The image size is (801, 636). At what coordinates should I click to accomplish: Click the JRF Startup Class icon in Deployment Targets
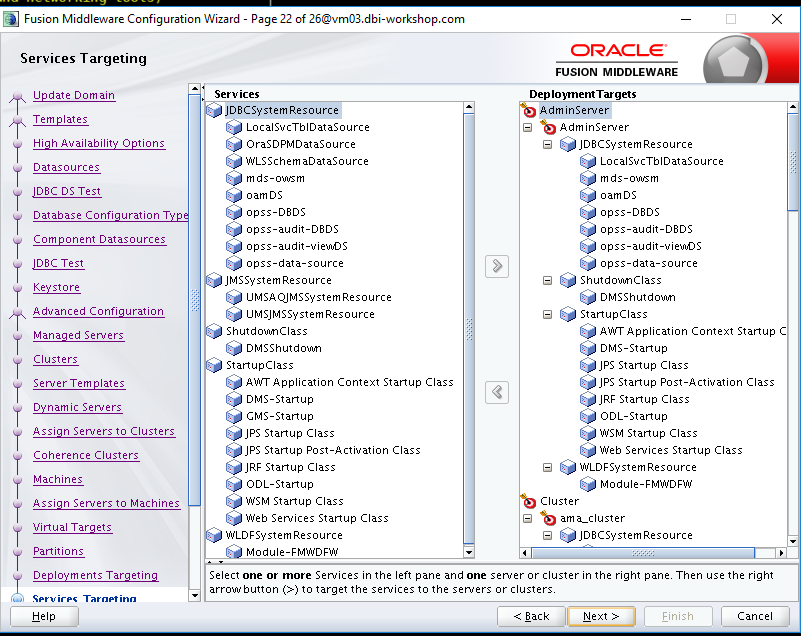pos(588,399)
